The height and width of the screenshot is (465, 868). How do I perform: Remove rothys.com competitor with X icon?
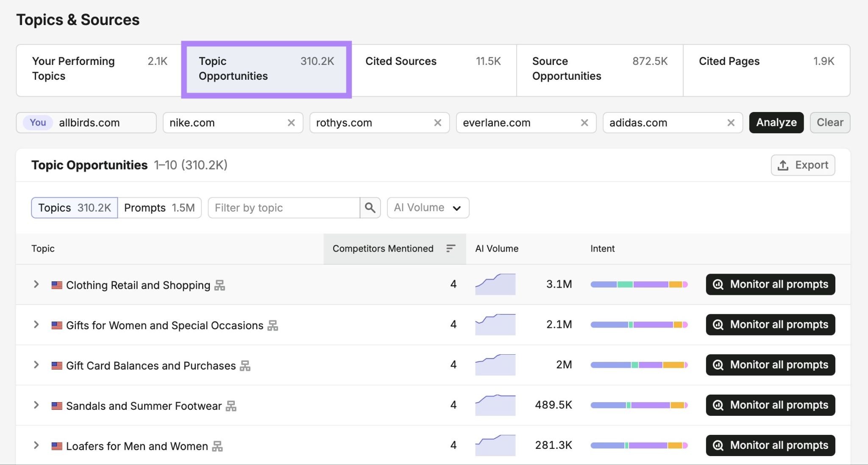[x=438, y=123]
